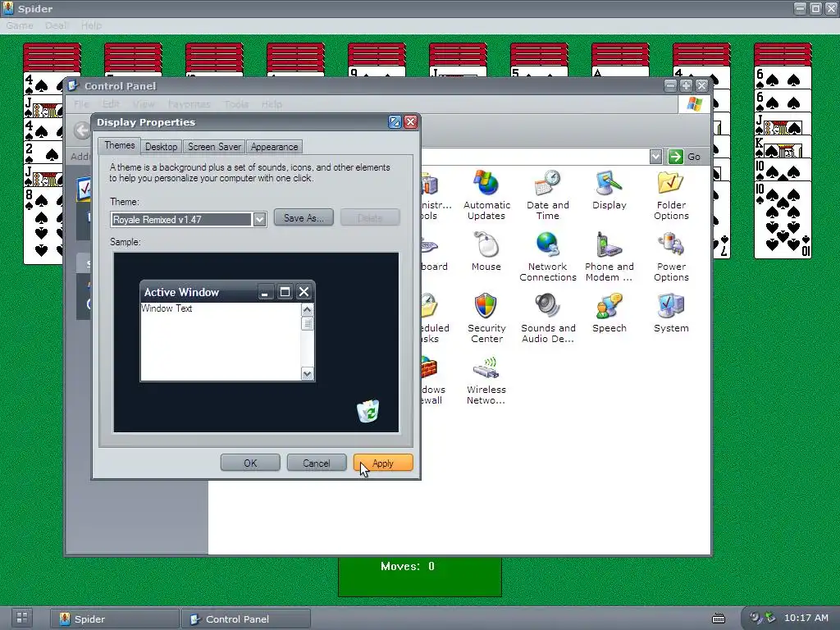This screenshot has width=840, height=630.
Task: Click OK in Display Properties
Action: point(250,463)
